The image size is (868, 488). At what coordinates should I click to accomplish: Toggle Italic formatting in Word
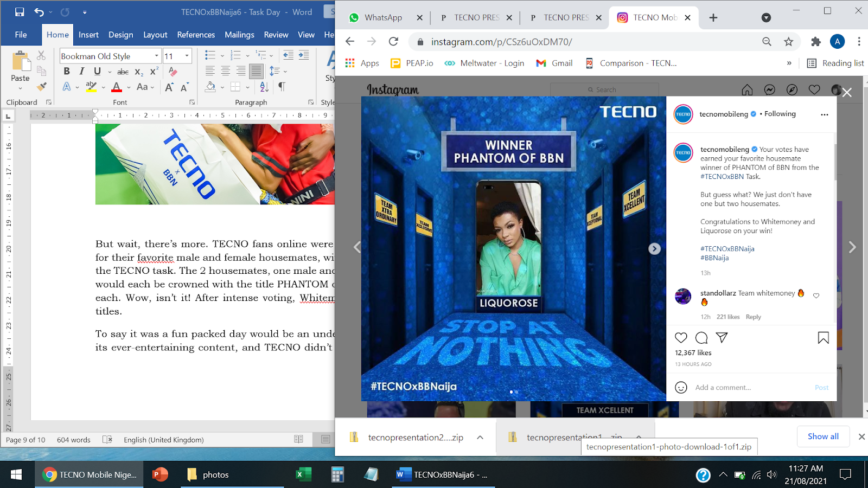tap(82, 71)
